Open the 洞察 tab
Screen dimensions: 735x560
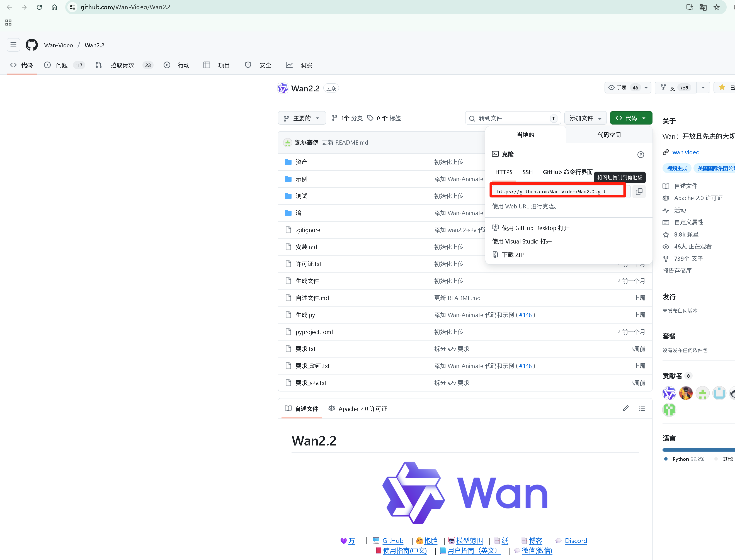tap(299, 65)
